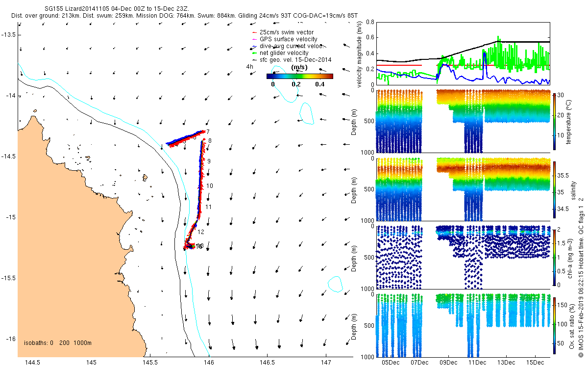Click inside the chl-a depth-section plot
The width and height of the screenshot is (588, 368).
coord(463,257)
